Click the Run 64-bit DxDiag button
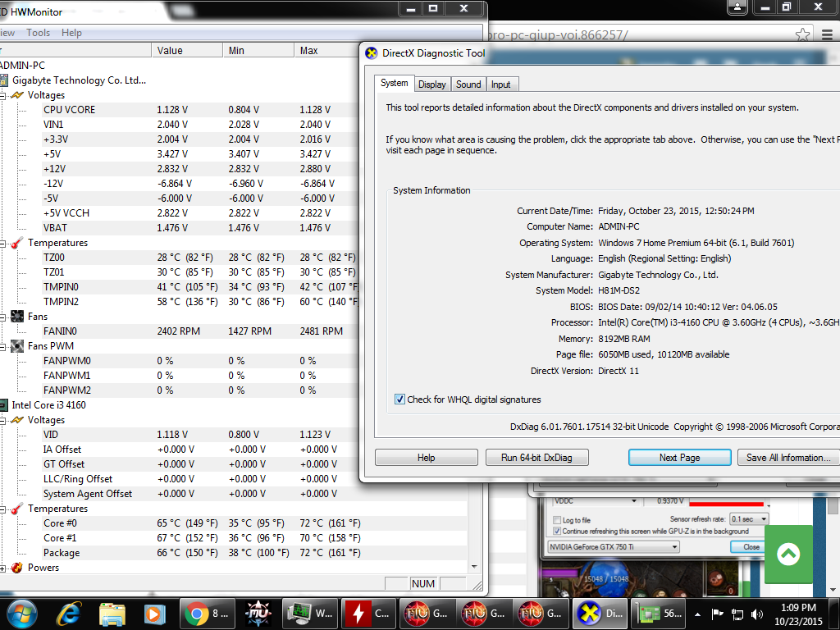 (536, 458)
